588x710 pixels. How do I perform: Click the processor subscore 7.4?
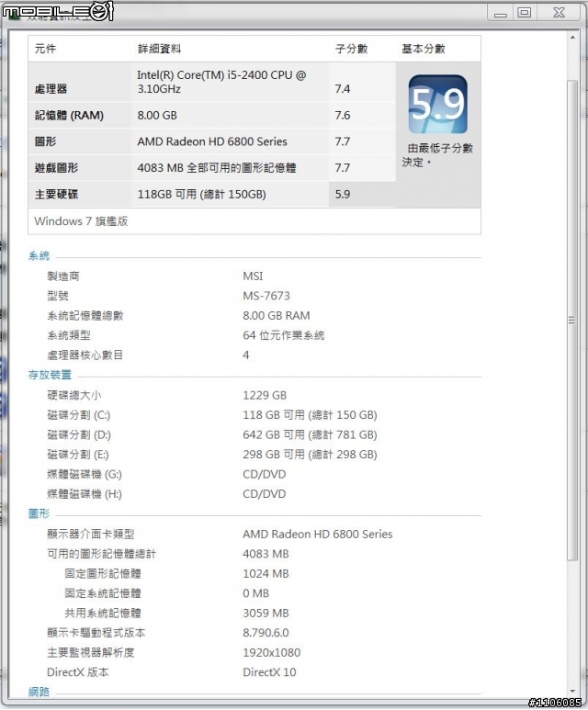pos(343,89)
